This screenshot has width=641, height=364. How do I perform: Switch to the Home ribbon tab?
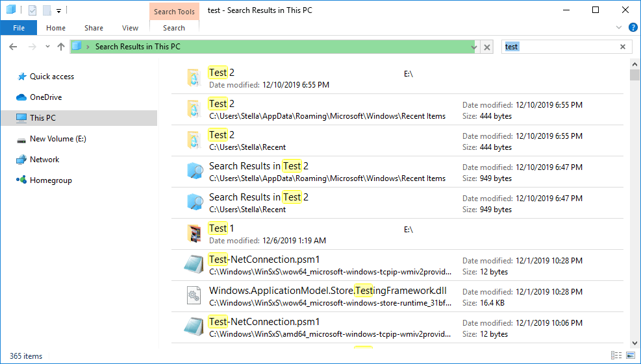click(56, 28)
